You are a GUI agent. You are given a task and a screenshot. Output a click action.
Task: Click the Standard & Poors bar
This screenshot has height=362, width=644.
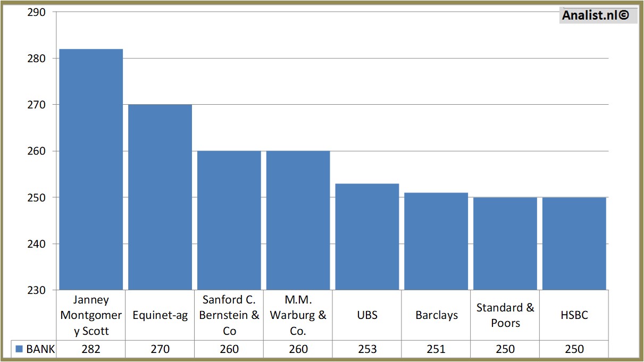click(x=505, y=243)
